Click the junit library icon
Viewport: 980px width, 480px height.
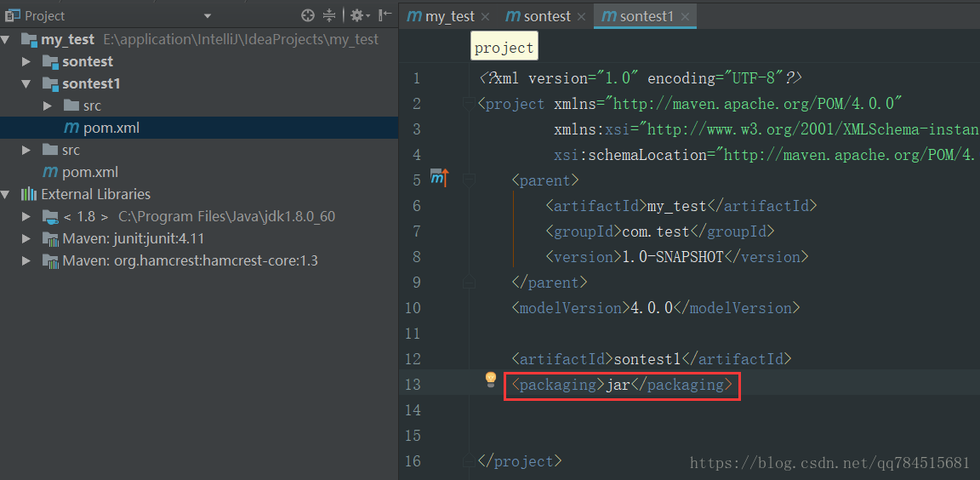coord(51,239)
